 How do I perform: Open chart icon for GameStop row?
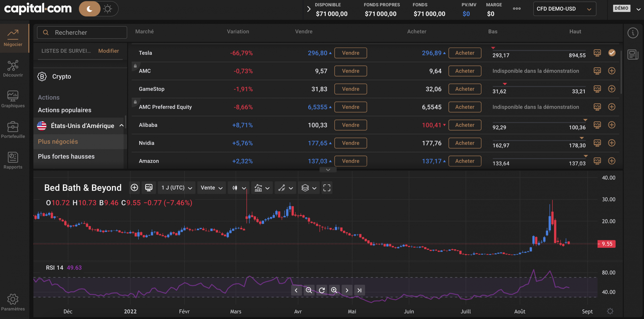(597, 89)
